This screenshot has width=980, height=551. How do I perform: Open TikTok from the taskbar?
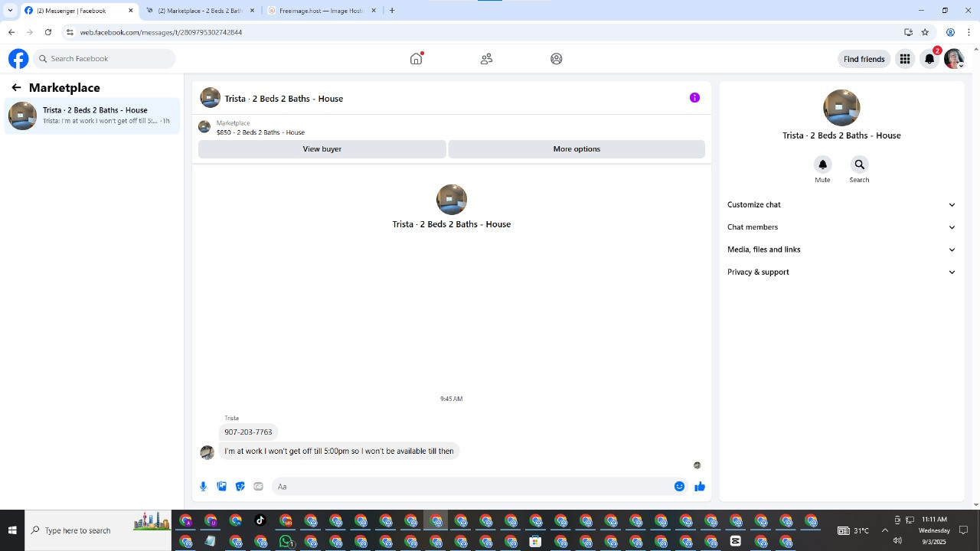point(260,521)
